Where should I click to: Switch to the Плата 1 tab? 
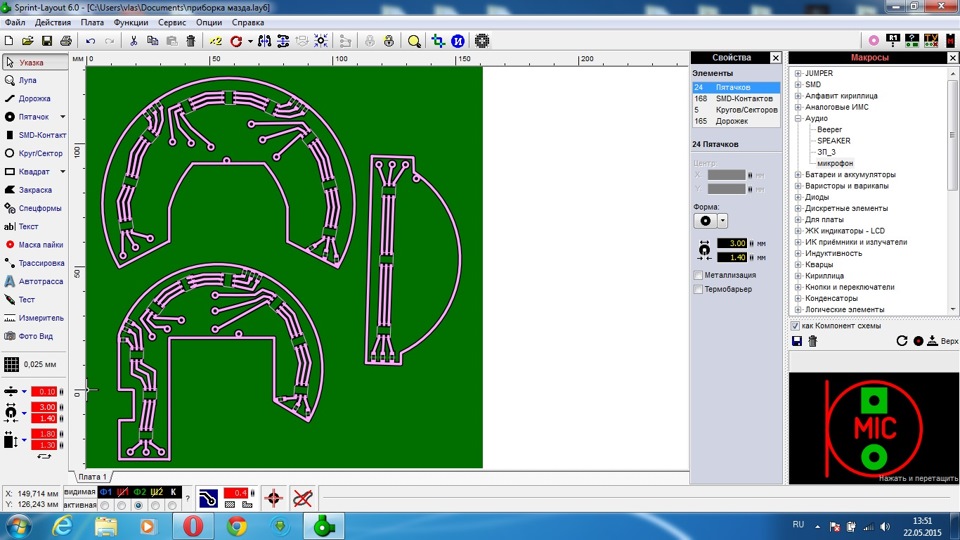click(92, 477)
